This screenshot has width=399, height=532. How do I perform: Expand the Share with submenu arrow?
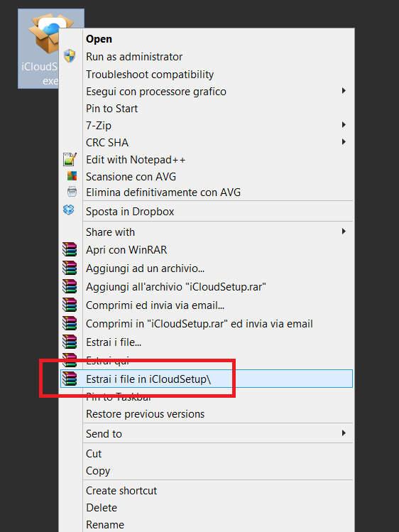344,232
